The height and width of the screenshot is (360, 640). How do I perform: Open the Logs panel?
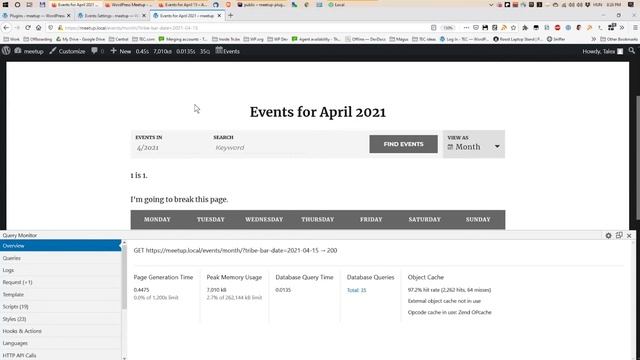(x=60, y=270)
